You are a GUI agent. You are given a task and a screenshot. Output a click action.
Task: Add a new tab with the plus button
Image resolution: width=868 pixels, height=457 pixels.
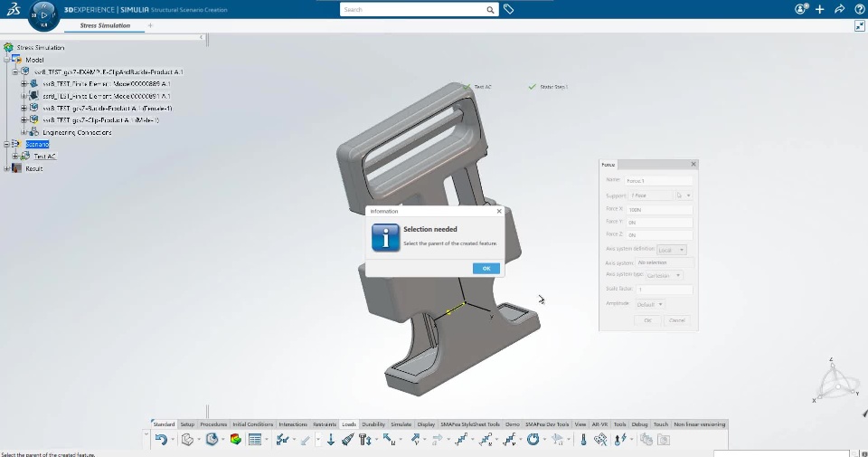150,25
